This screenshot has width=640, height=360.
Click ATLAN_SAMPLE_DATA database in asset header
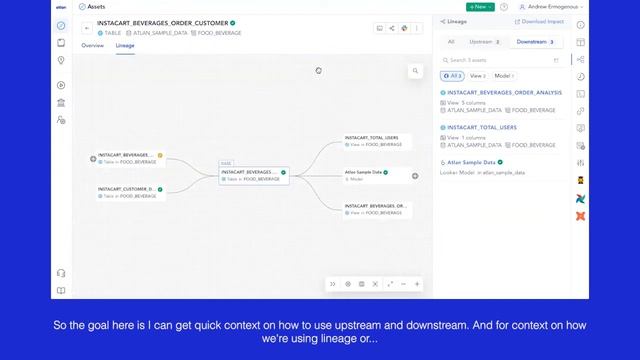point(156,33)
